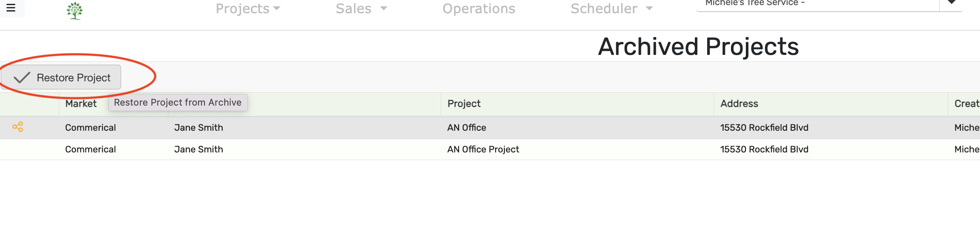Click the Michele's Tree Service company field
The height and width of the screenshot is (241, 980).
[817, 4]
